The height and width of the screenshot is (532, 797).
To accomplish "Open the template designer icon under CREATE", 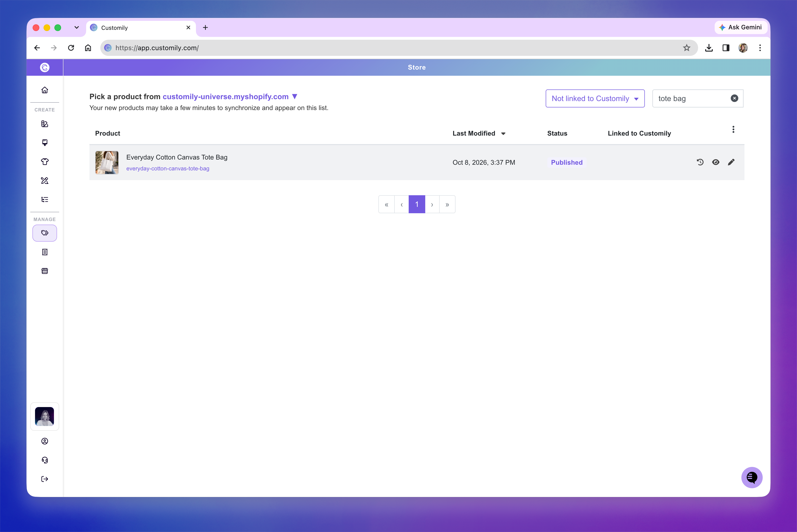I will 44,124.
